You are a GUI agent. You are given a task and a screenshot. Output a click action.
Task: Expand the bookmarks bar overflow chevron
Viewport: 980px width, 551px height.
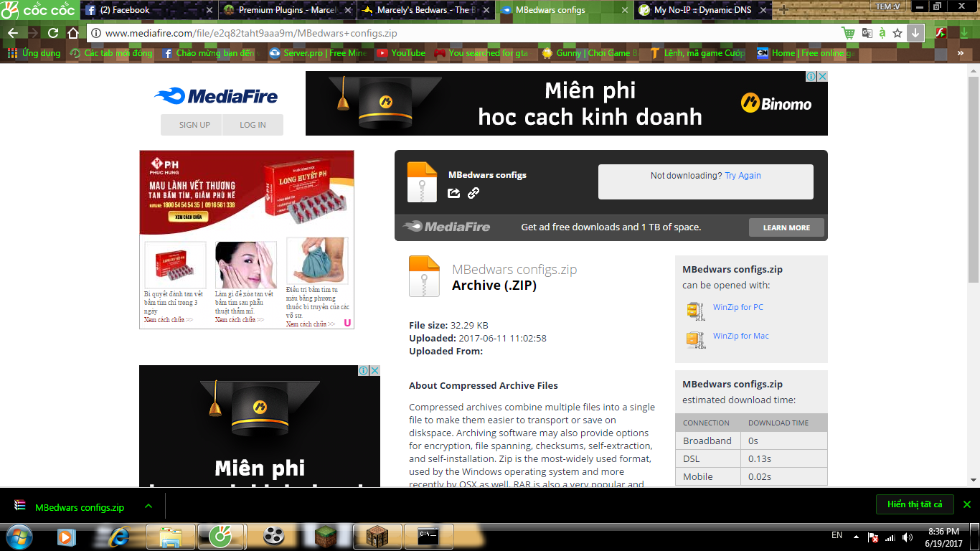[961, 53]
